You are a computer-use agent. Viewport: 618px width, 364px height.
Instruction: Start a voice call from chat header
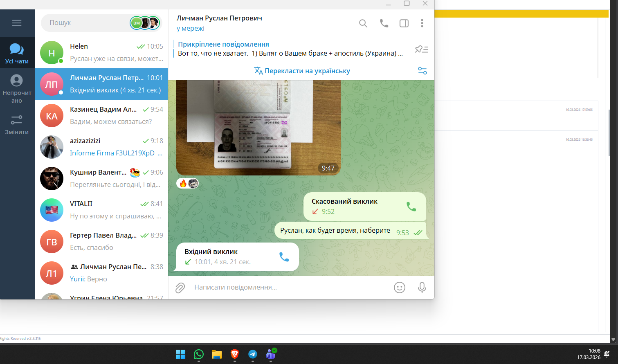pos(384,23)
